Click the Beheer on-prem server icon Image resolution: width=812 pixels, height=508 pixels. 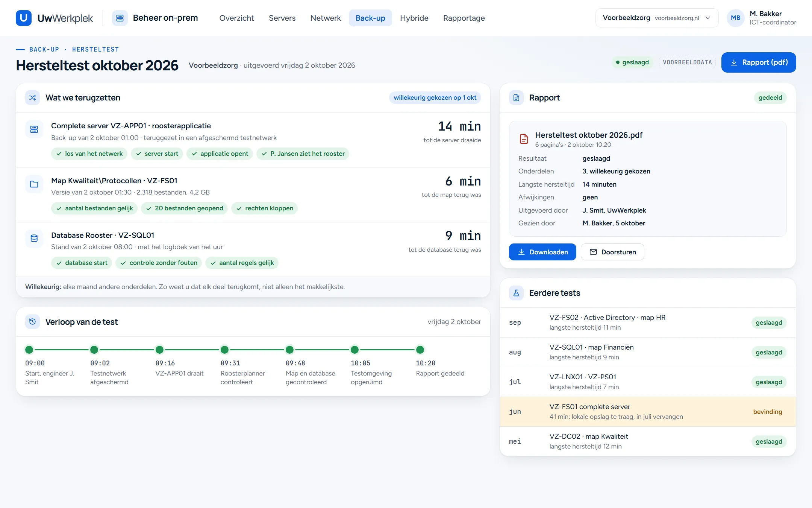click(x=120, y=18)
